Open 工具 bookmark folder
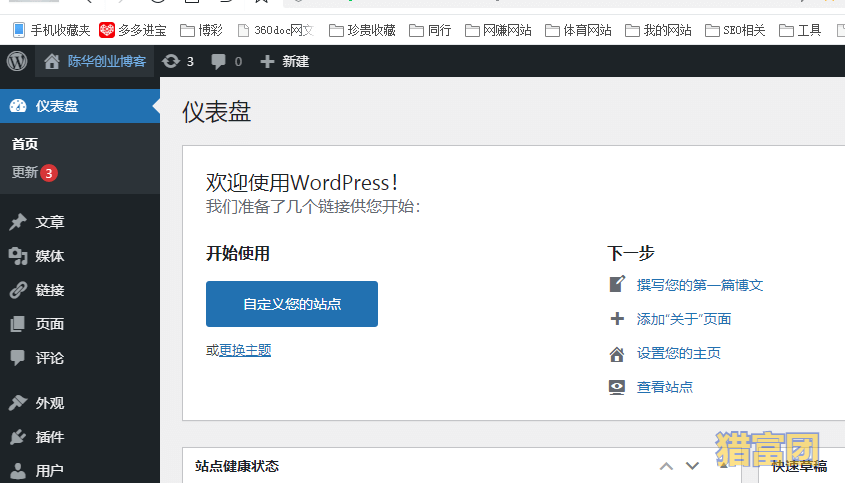This screenshot has width=845, height=483. [800, 30]
